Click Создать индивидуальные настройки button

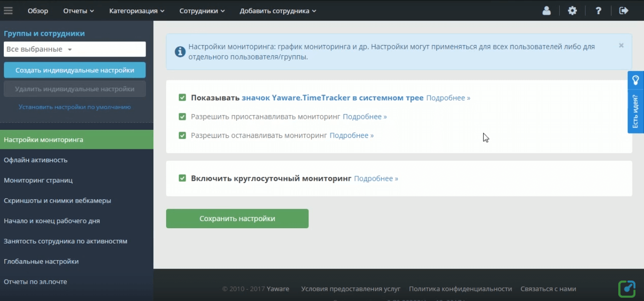click(75, 70)
